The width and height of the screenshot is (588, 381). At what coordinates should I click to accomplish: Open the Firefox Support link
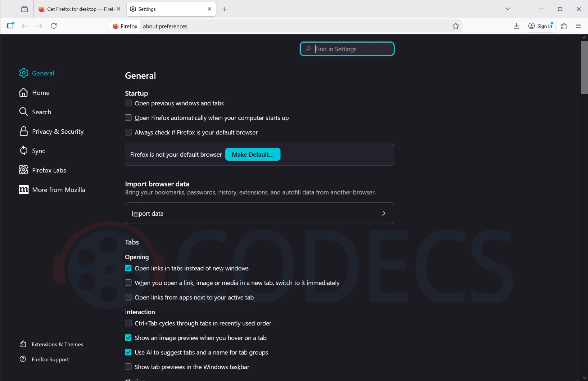[50, 359]
